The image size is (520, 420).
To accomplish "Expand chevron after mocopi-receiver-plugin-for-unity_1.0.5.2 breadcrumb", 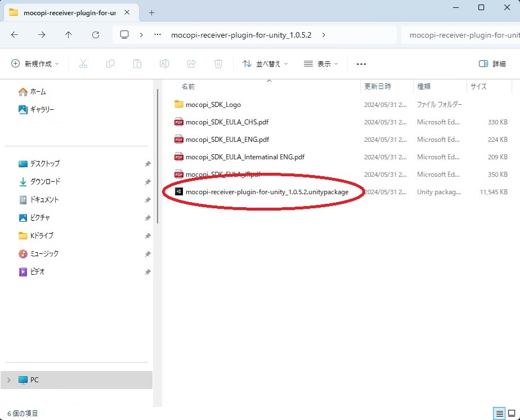I will (324, 35).
